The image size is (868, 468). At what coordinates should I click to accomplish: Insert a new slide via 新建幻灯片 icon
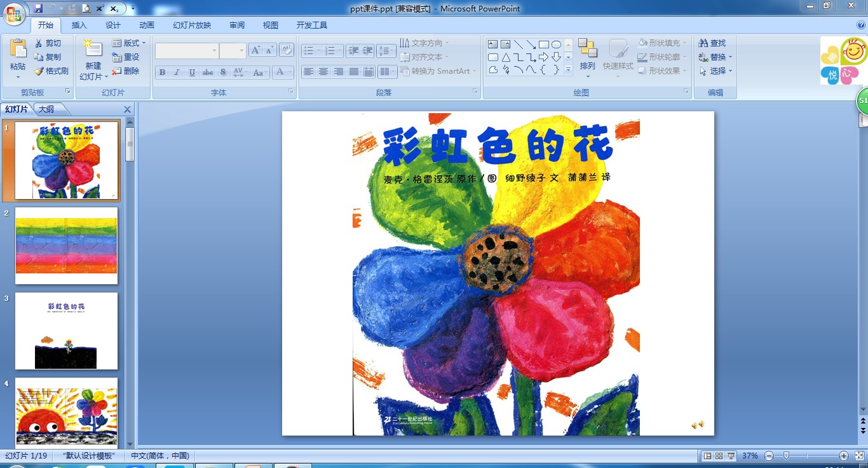93,49
